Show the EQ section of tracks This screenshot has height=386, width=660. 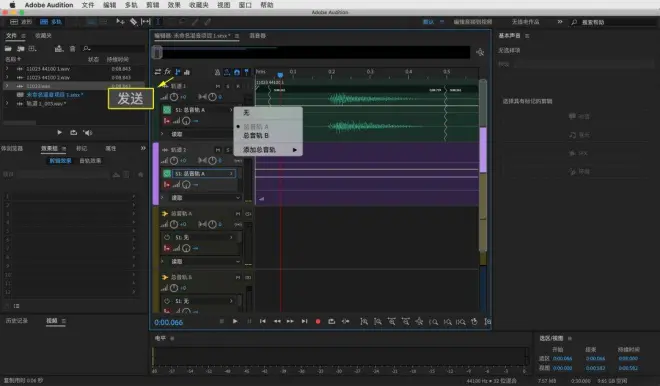point(187,72)
